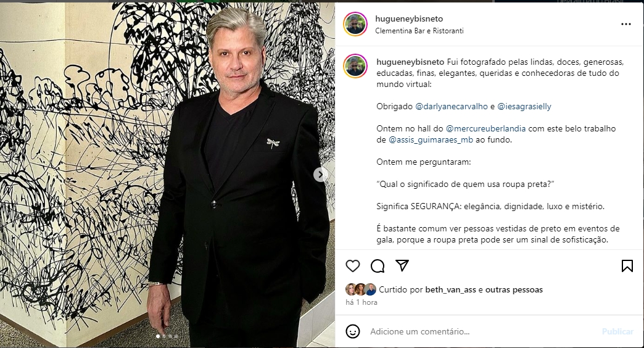Save post with the bookmark icon
Screen dimensions: 644x348
point(627,266)
